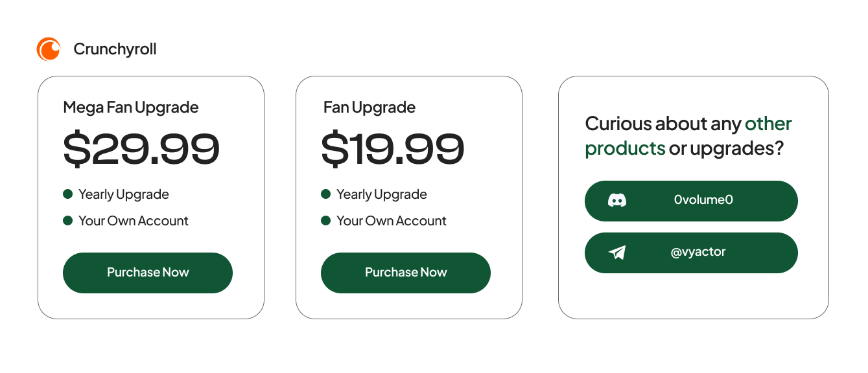Click the Crunchyroll brand name text
Image resolution: width=868 pixels, height=373 pixels.
coord(115,49)
